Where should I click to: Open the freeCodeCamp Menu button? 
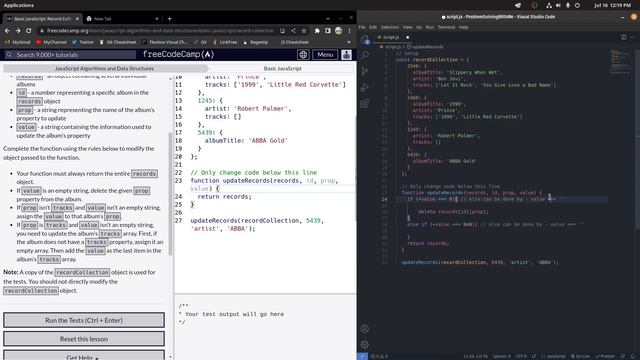(x=325, y=55)
